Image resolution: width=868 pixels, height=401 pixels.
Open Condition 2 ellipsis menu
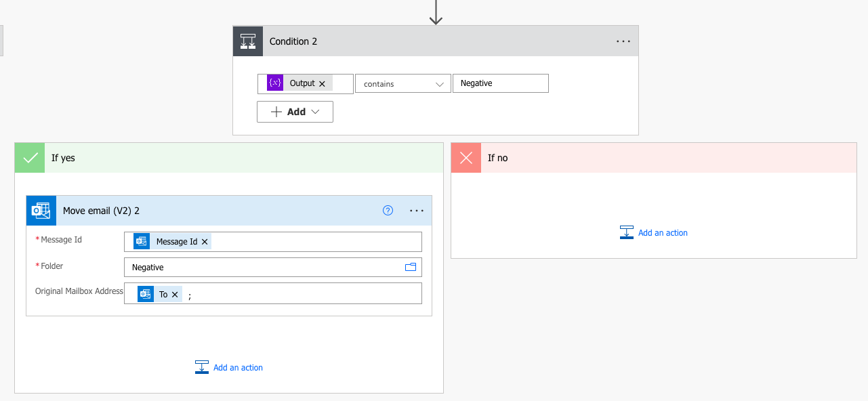(623, 41)
